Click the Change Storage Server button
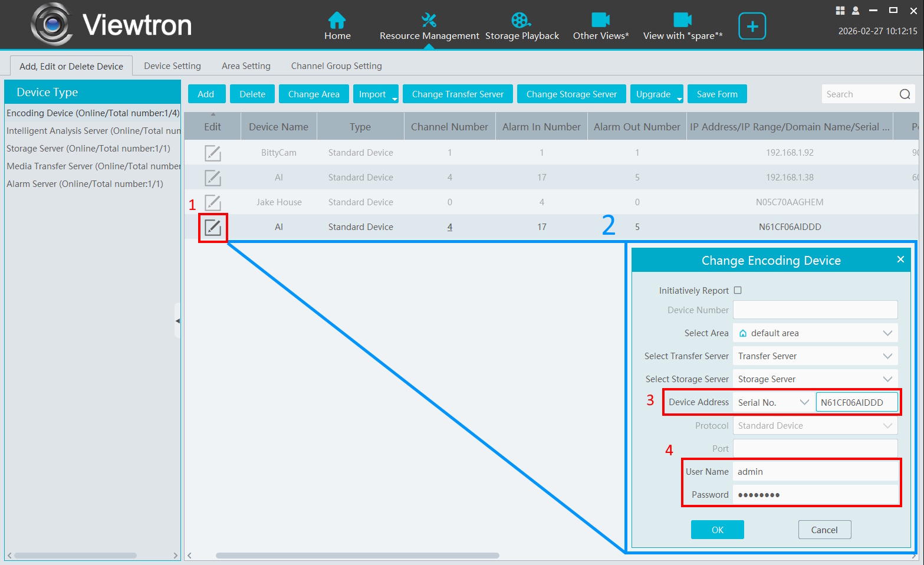 (x=571, y=94)
